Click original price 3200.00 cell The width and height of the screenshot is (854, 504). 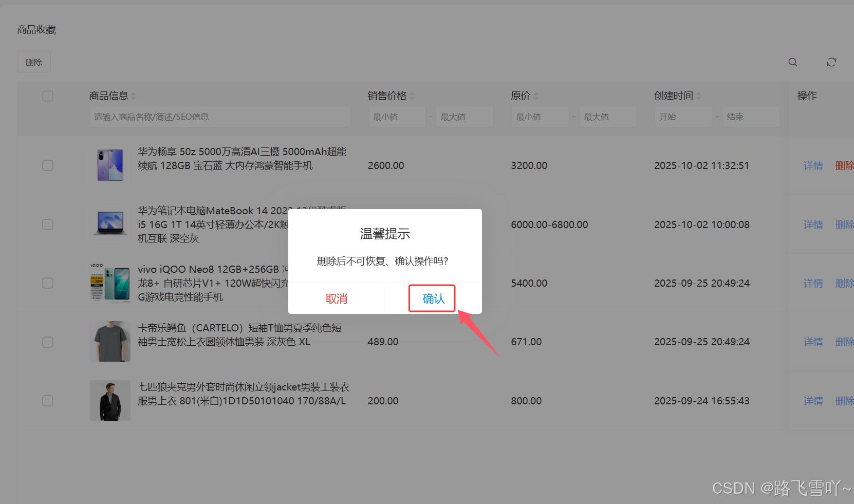(x=529, y=165)
